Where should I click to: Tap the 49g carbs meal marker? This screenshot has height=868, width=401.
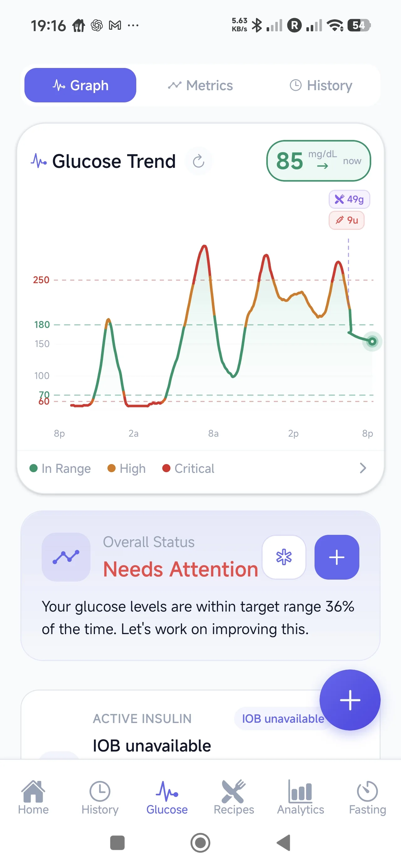coord(349,199)
